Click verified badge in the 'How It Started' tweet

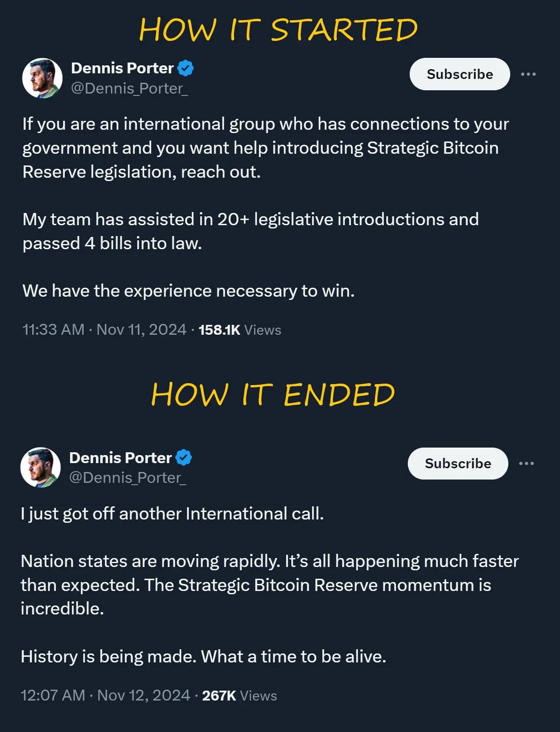coord(186,68)
